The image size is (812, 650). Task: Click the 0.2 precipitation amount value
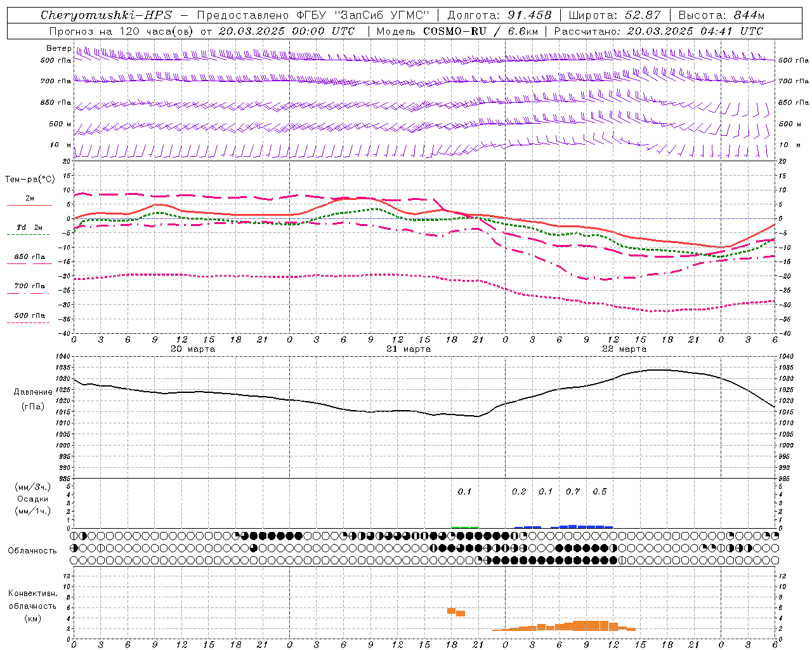[x=519, y=491]
